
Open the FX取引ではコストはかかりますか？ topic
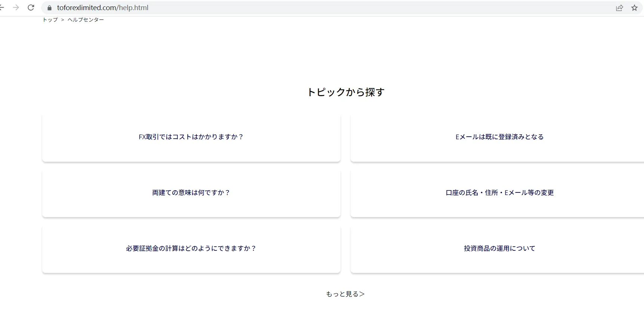191,137
